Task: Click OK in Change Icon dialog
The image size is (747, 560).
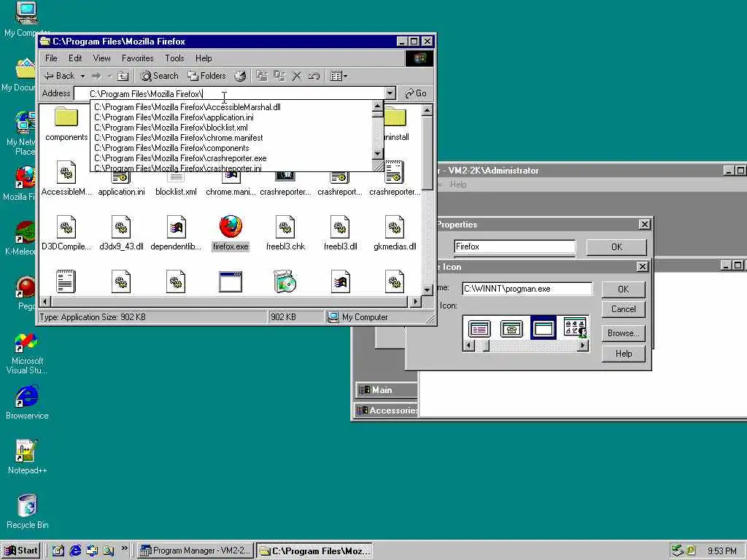Action: (623, 289)
